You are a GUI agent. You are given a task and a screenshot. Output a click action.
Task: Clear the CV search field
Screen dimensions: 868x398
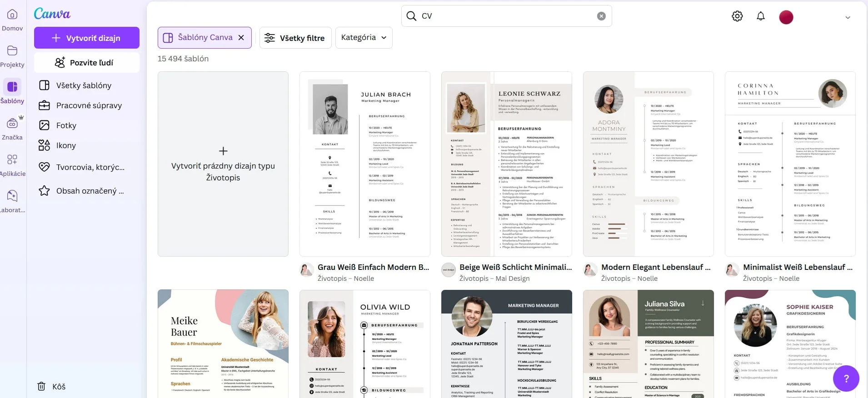601,16
